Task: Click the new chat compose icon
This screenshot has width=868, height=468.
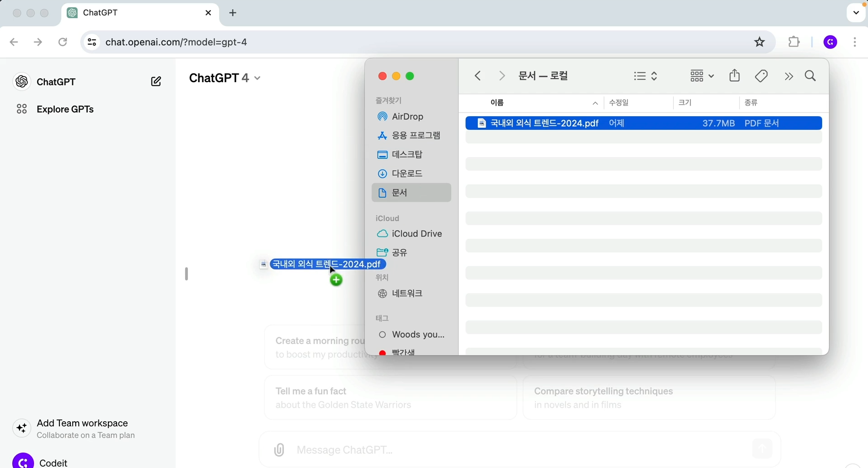Action: click(x=156, y=82)
